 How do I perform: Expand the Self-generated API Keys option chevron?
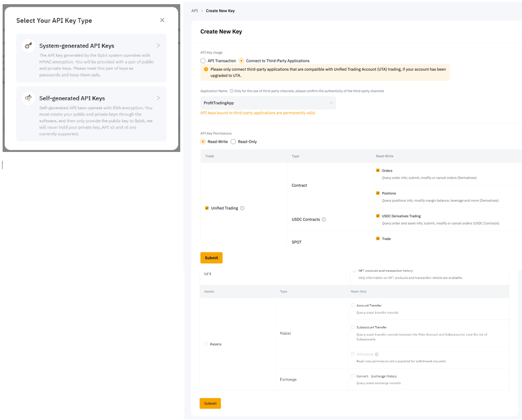(158, 98)
